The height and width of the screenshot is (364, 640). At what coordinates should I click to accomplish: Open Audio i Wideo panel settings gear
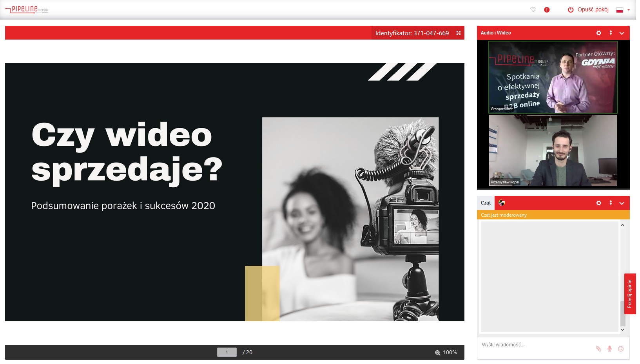tap(598, 33)
